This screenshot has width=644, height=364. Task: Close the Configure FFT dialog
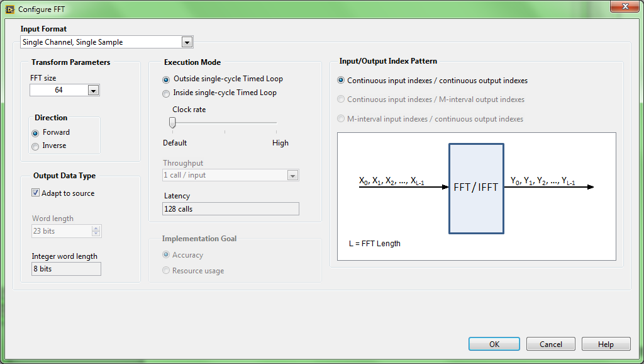tap(625, 6)
